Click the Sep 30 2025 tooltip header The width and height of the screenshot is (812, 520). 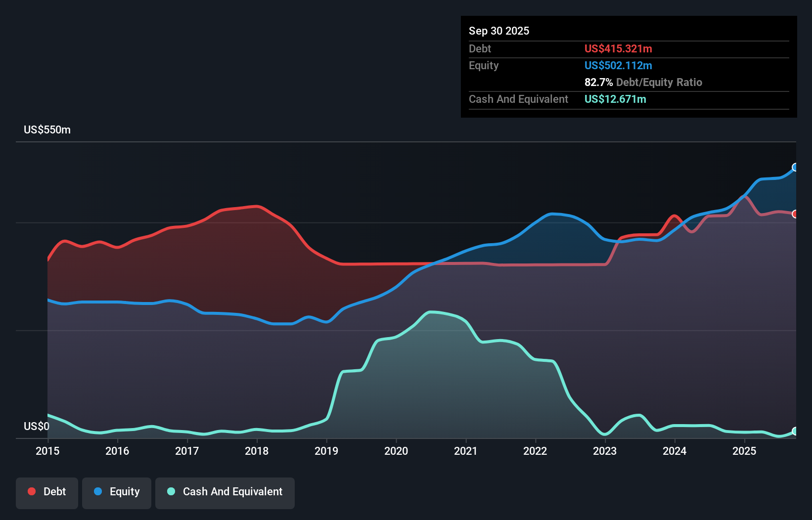pyautogui.click(x=499, y=31)
